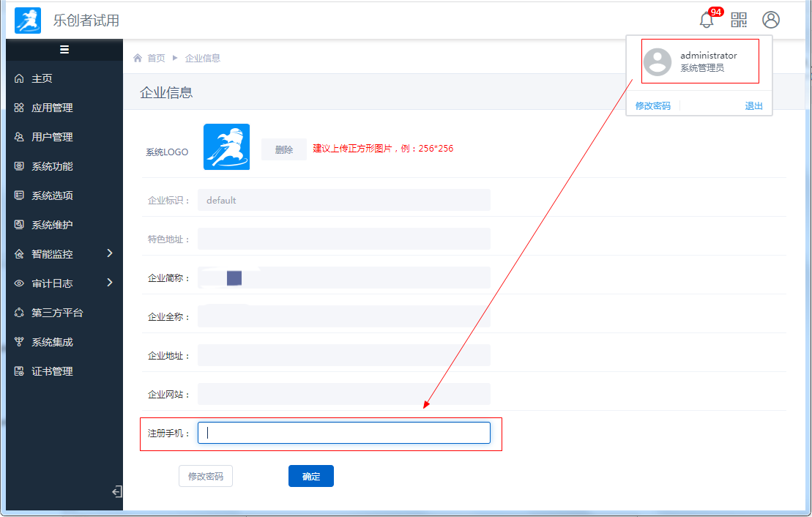Go to 用户管理 in the sidebar
Screen dimensions: 812x517
(x=52, y=137)
